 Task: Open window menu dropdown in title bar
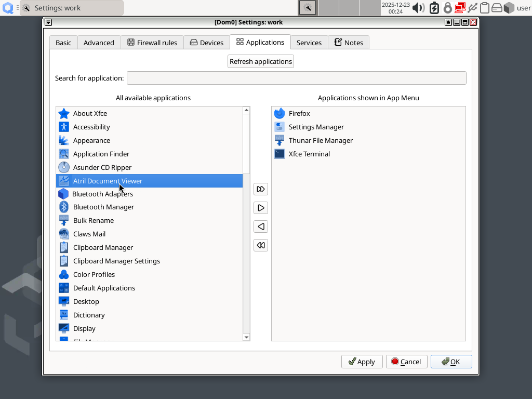(48, 22)
